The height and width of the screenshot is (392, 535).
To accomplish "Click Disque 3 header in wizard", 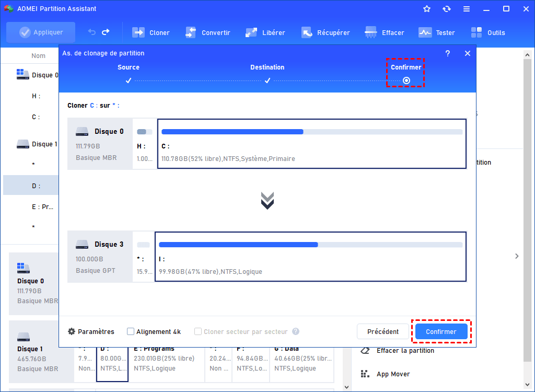I will [100, 257].
